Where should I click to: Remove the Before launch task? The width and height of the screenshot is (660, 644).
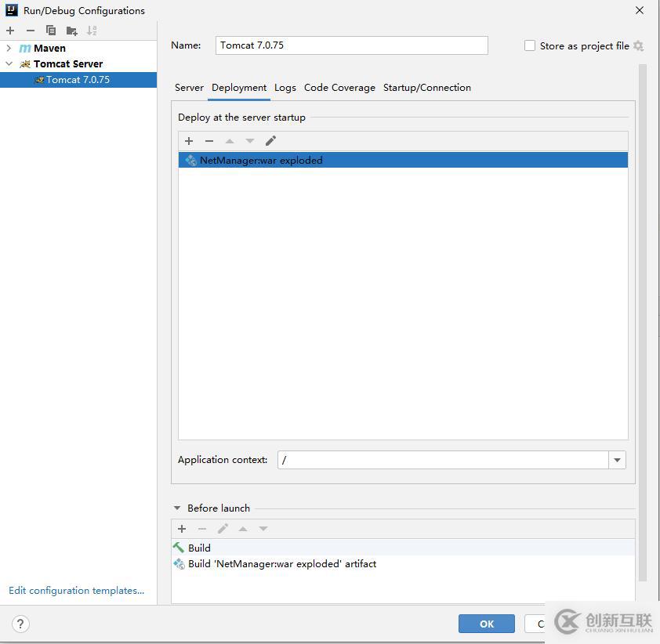click(x=202, y=529)
